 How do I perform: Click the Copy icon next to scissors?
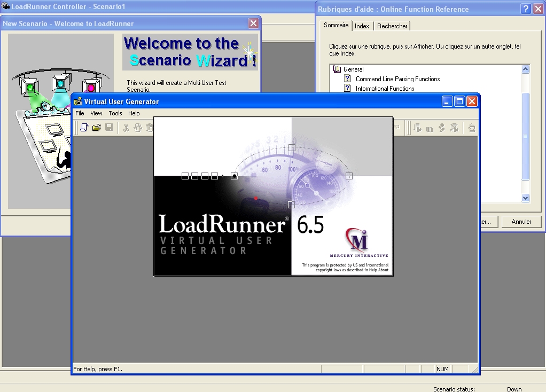tap(138, 128)
